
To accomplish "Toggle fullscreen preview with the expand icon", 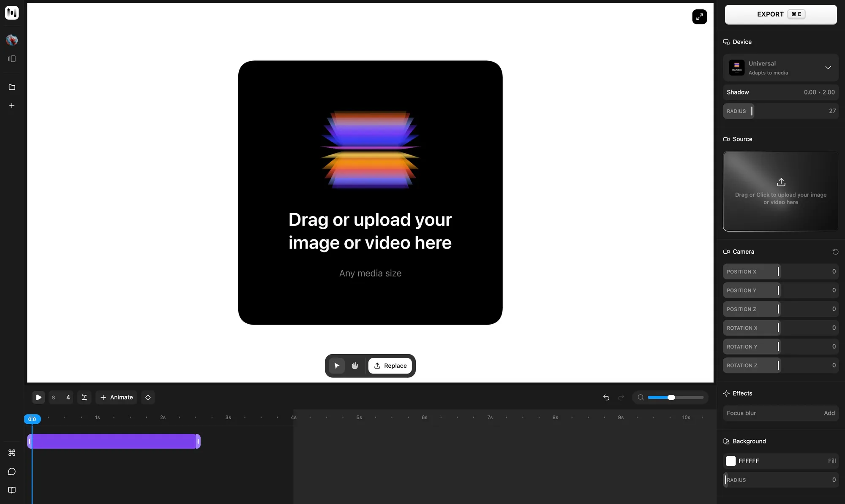I will [x=699, y=17].
